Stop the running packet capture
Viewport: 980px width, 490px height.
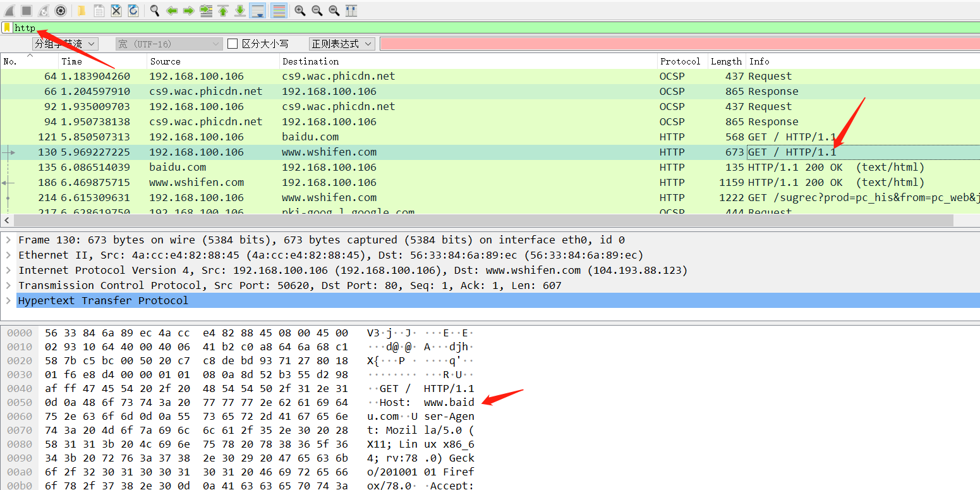tap(27, 11)
